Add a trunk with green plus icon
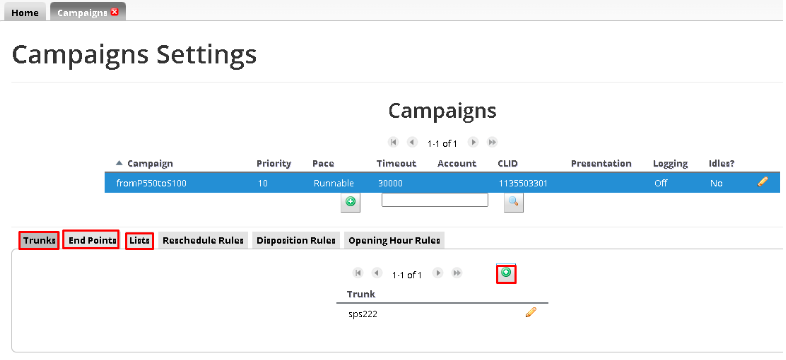786x360 pixels. [x=506, y=273]
